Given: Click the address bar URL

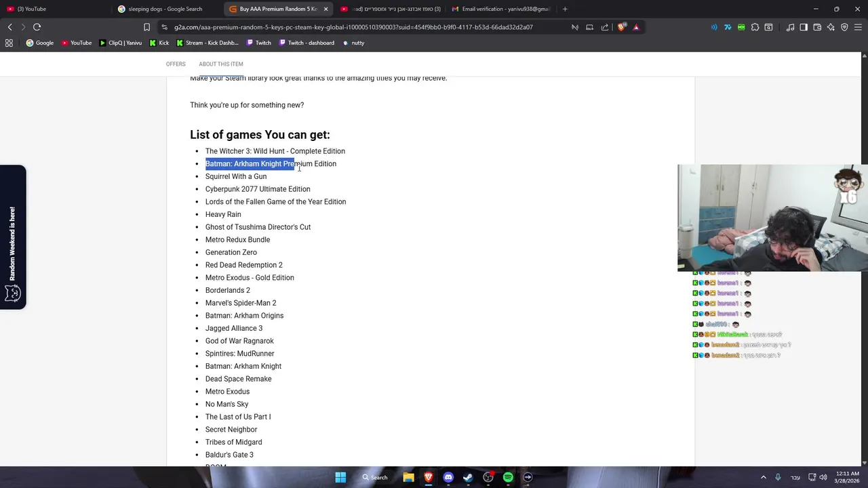Looking at the screenshot, I should click(x=353, y=27).
